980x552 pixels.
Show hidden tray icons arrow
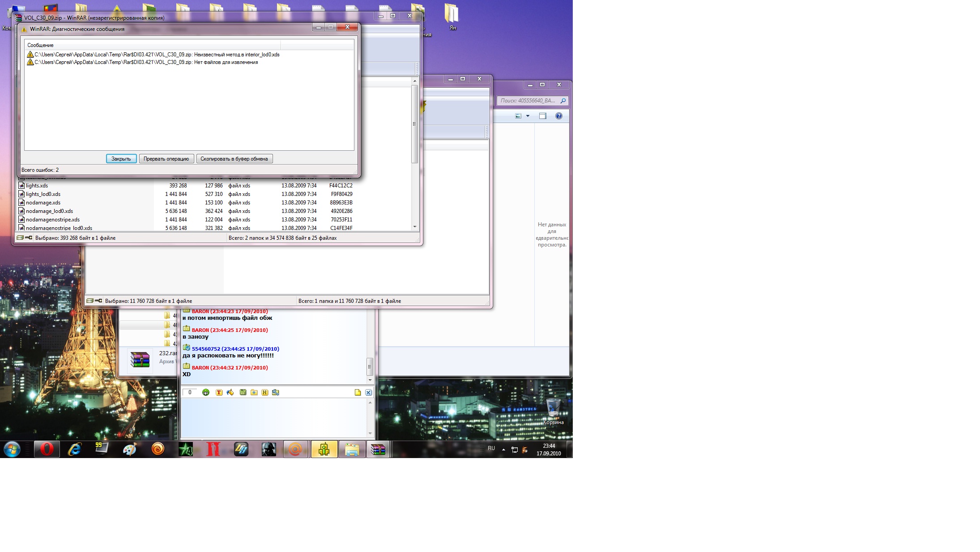(x=503, y=449)
